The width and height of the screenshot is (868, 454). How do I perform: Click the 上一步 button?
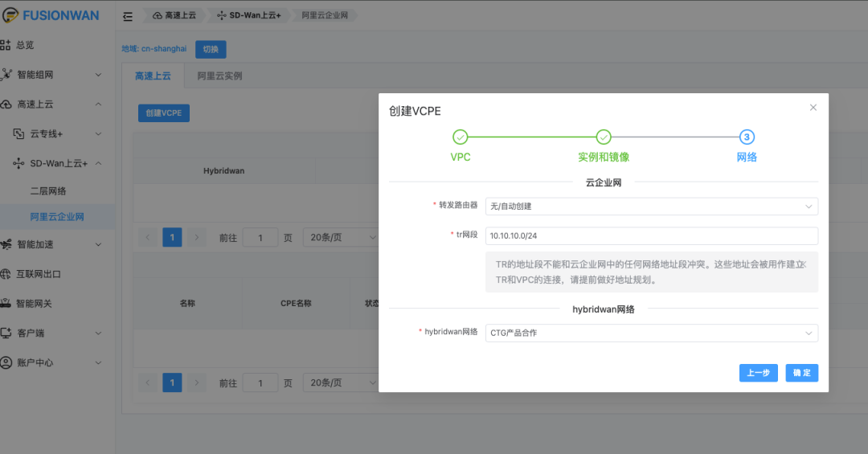(x=758, y=373)
